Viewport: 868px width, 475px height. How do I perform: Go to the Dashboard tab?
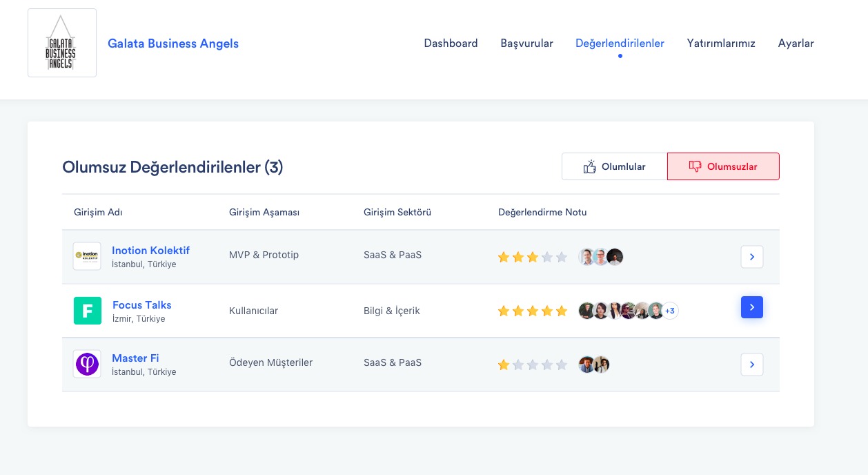451,43
